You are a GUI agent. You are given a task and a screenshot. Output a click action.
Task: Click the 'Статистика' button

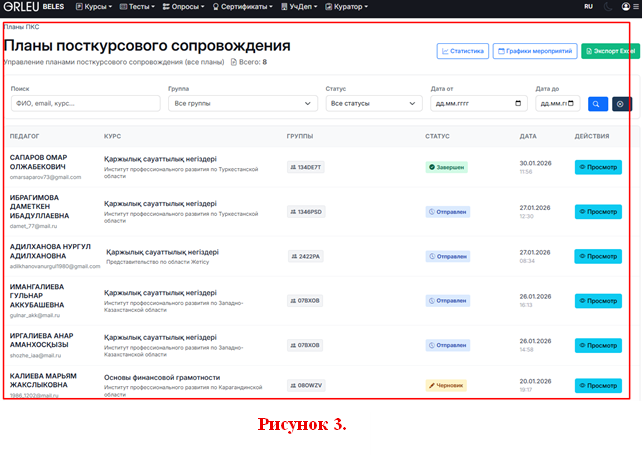(462, 51)
